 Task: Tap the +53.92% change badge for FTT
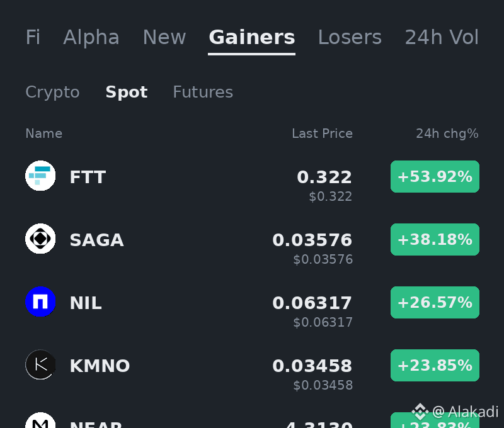click(x=435, y=177)
